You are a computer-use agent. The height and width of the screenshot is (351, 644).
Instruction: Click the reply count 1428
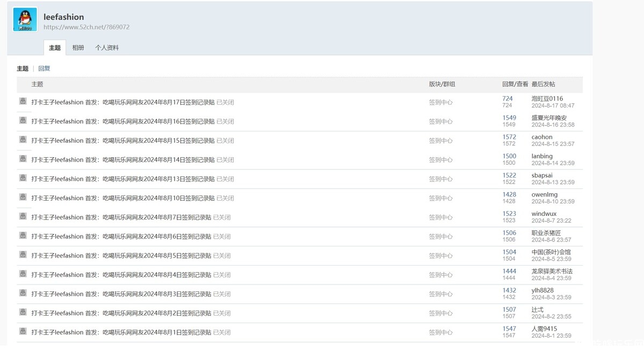[509, 194]
